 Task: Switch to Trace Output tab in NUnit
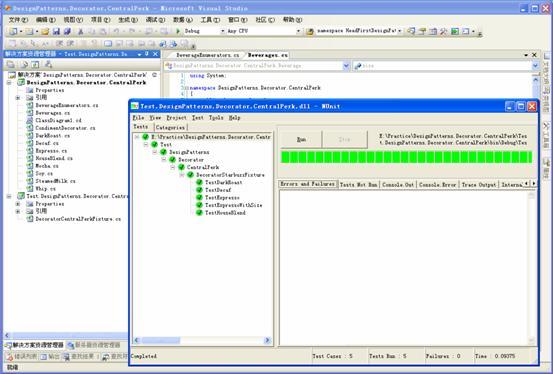pos(479,185)
